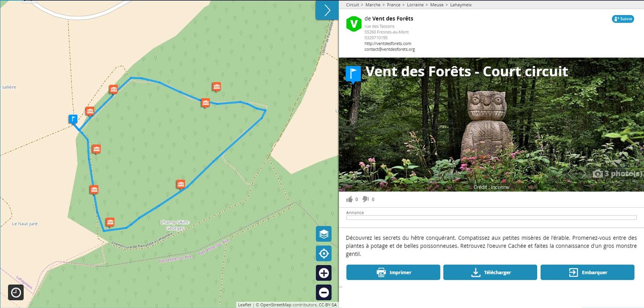Open the Lorraine breadcrumb
This screenshot has width=644, height=308.
click(x=415, y=5)
